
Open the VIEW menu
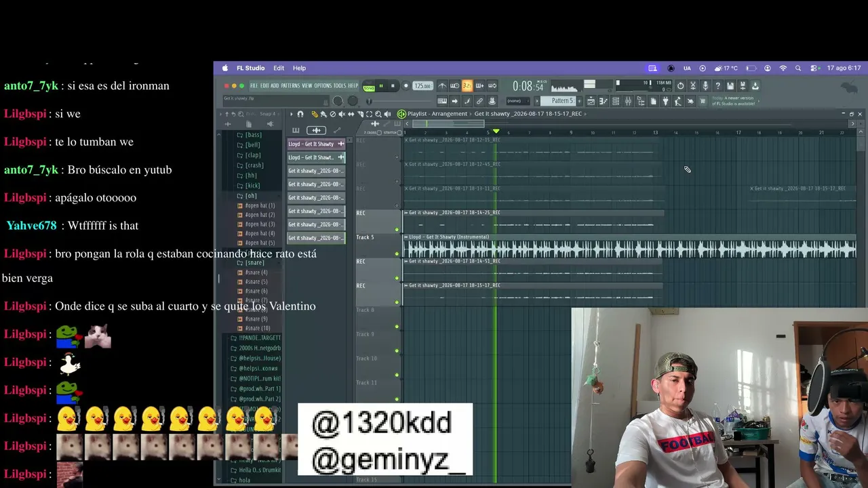coord(307,86)
